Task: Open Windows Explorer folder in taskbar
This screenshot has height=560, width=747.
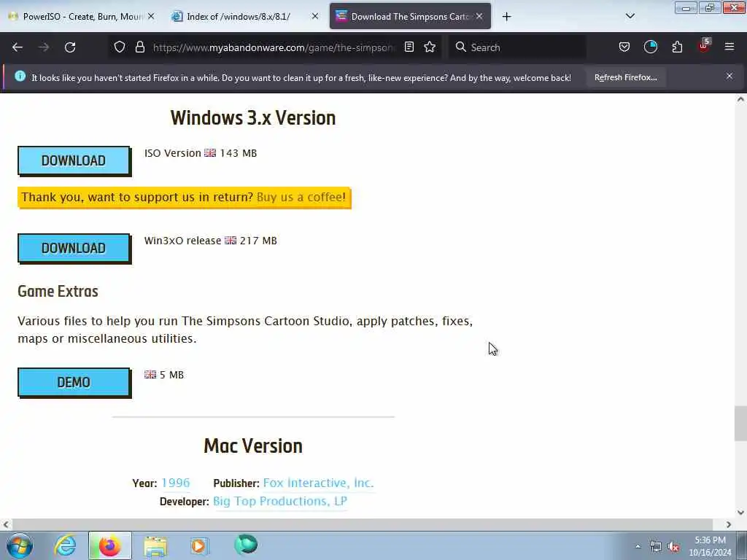Action: point(155,545)
